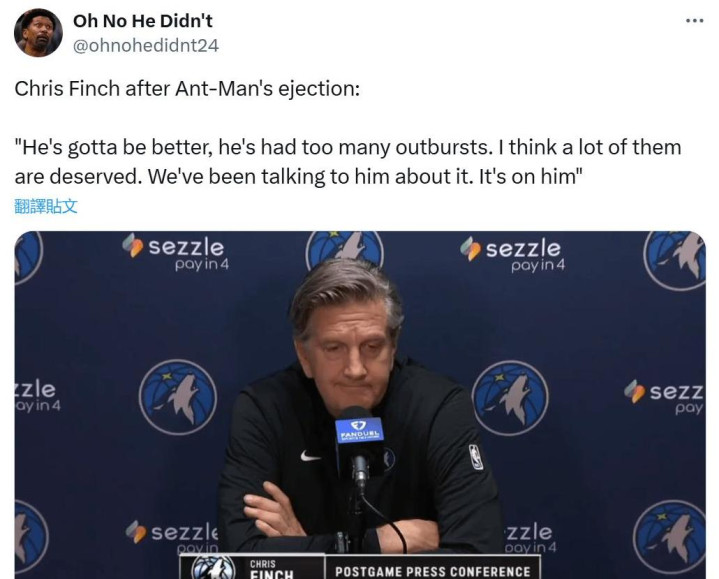Screen dimensions: 719x579
Task: Click the quoted tweet text about outbursts
Action: 348,162
